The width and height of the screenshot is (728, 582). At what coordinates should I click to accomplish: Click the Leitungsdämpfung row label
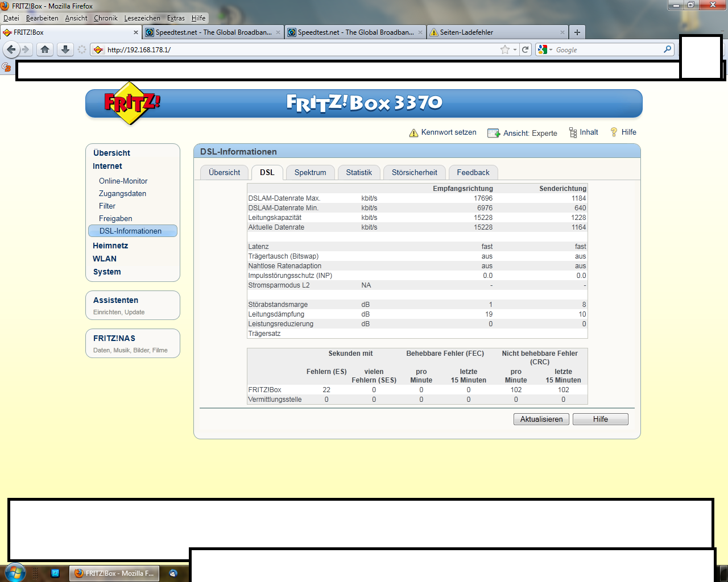pyautogui.click(x=276, y=314)
